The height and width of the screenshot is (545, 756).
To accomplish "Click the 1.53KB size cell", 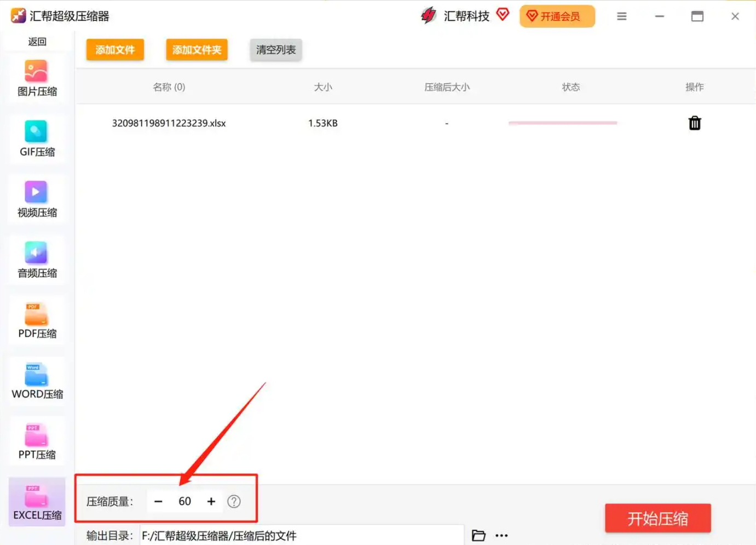I will click(323, 123).
